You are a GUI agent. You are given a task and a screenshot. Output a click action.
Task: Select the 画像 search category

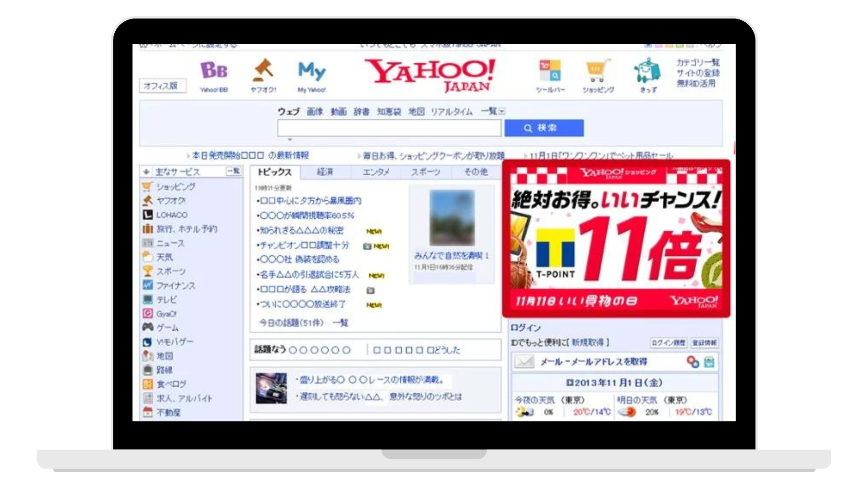(315, 112)
